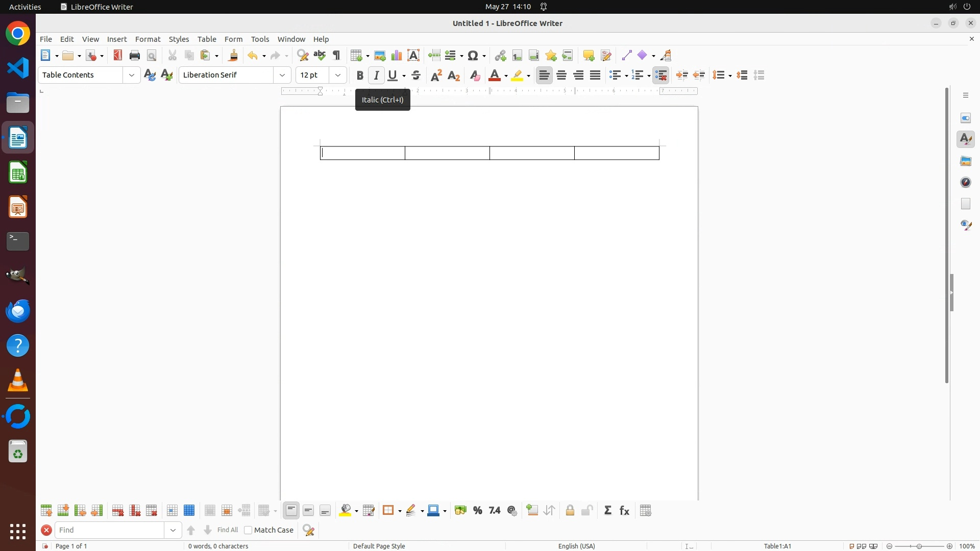Open the Navigator panel in sidebar
This screenshot has height=551, width=980.
[x=966, y=183]
